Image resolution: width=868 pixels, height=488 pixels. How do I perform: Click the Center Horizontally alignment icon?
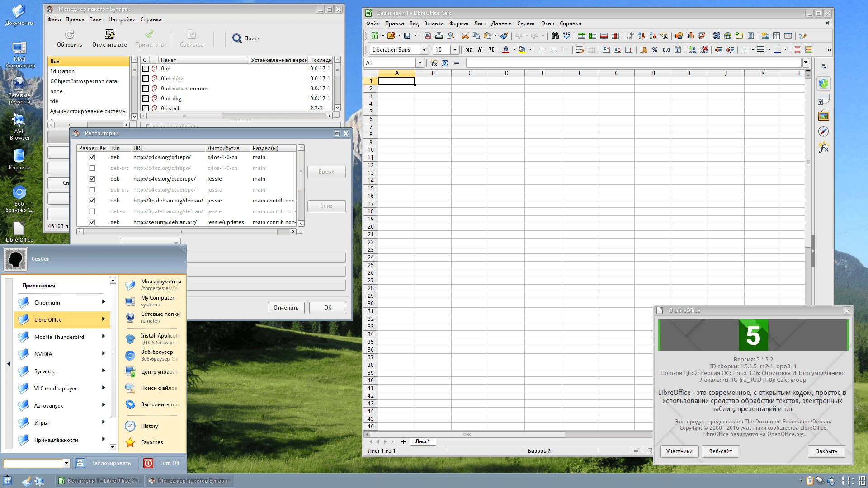coord(553,50)
